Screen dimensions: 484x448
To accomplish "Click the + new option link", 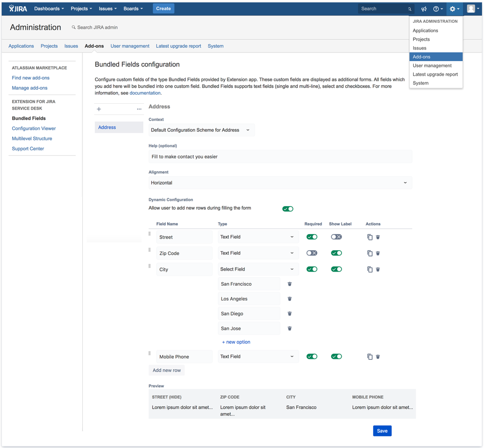I will pyautogui.click(x=236, y=342).
